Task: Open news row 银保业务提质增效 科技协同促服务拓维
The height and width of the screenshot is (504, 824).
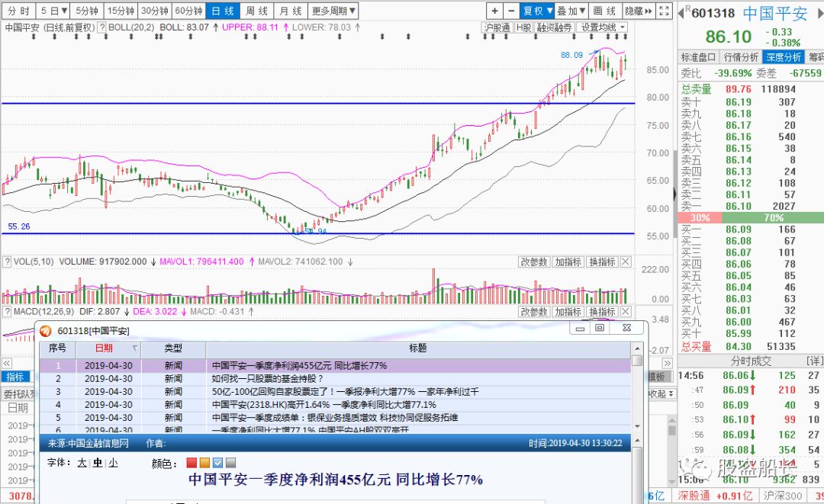Action: pyautogui.click(x=335, y=418)
